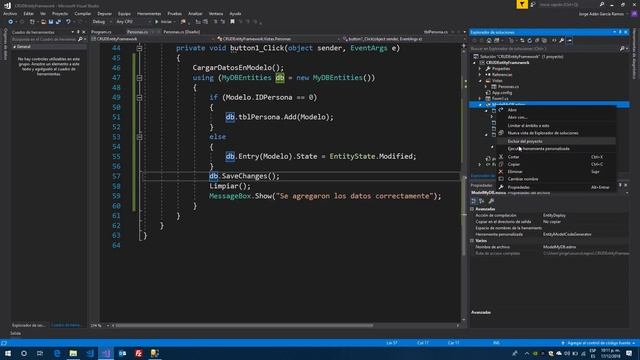Choose Eliminar from the context menu

click(x=556, y=172)
